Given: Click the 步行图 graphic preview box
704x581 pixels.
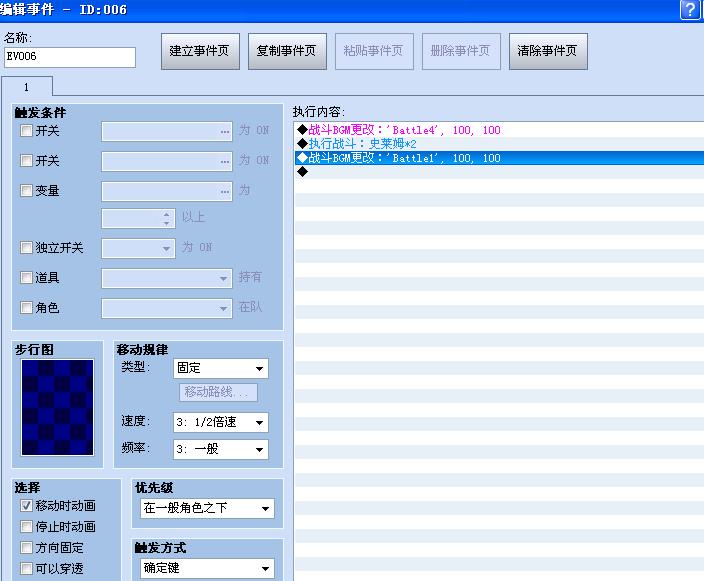Looking at the screenshot, I should 57,407.
